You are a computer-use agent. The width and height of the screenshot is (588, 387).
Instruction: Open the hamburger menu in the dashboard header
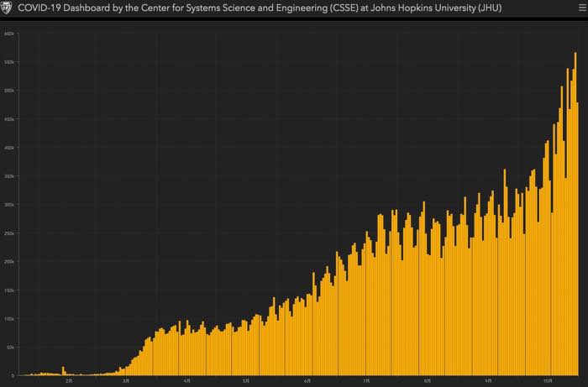(582, 8)
